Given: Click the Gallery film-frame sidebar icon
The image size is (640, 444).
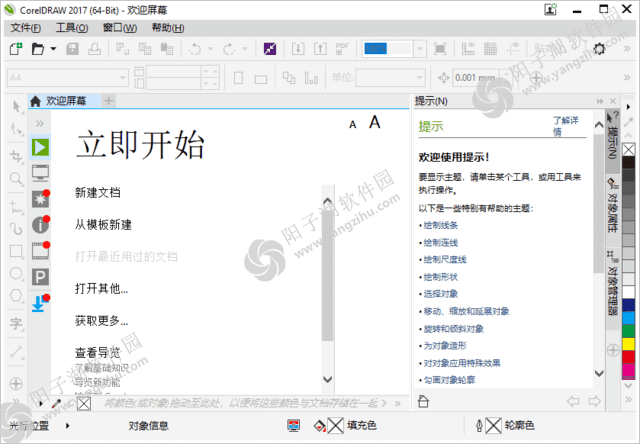Looking at the screenshot, I should point(40,251).
